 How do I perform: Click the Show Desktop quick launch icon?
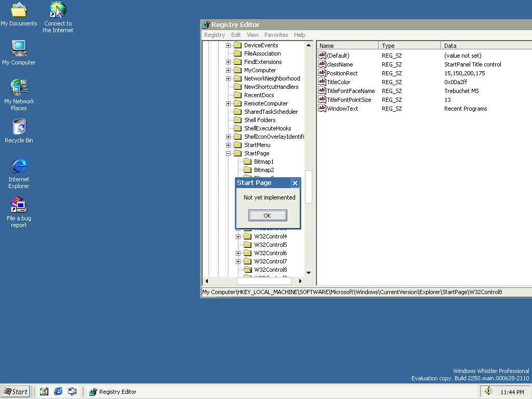click(x=44, y=391)
